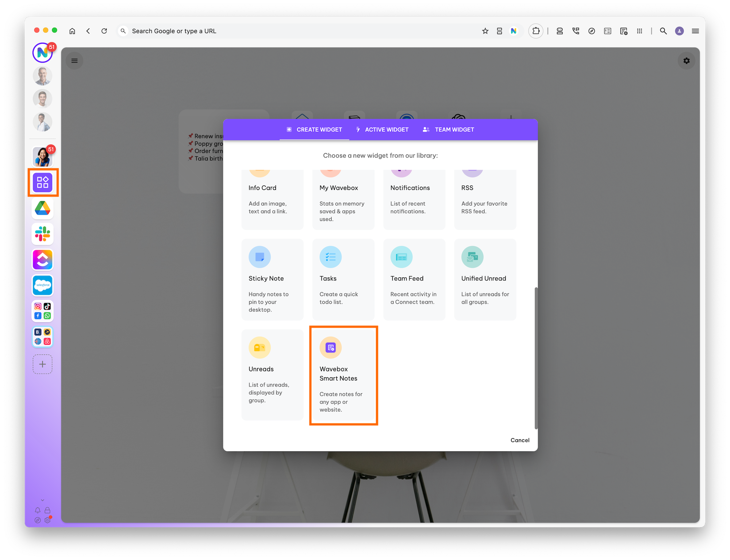The image size is (730, 560).
Task: Open the dashboard settings gear
Action: tap(687, 61)
